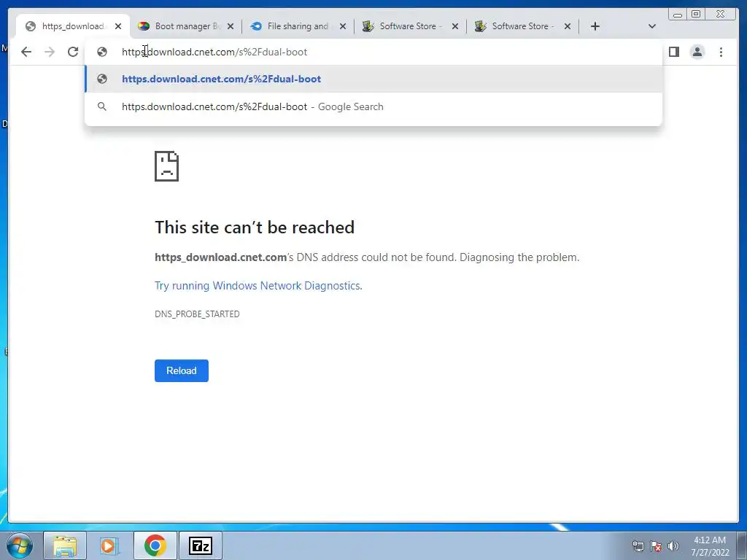Open Windows Explorer from the taskbar
The height and width of the screenshot is (560, 747).
coord(65,545)
